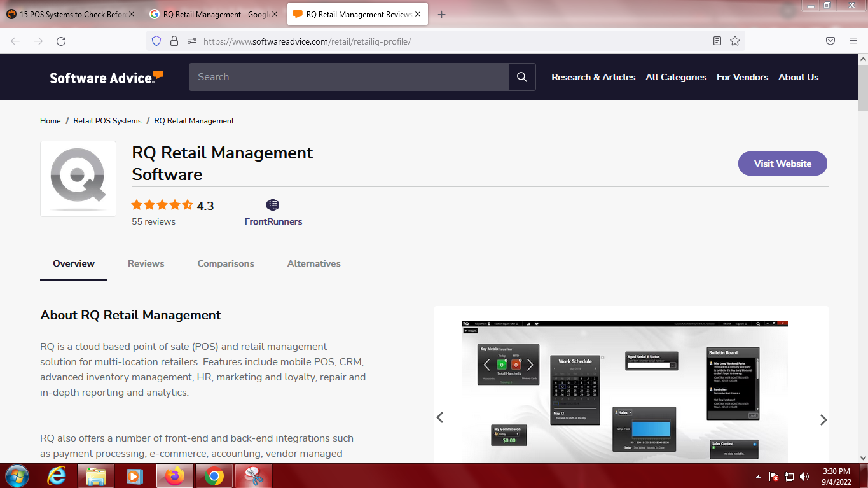Close the RQ Retail Management Reviews tab
868x488 pixels.
[419, 14]
